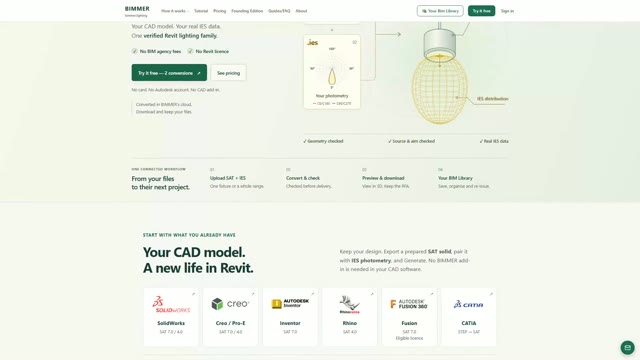Screen dimensions: 640x360
Task: Open SolidWorks card's external link arrow
Action: pyautogui.click(x=193, y=294)
